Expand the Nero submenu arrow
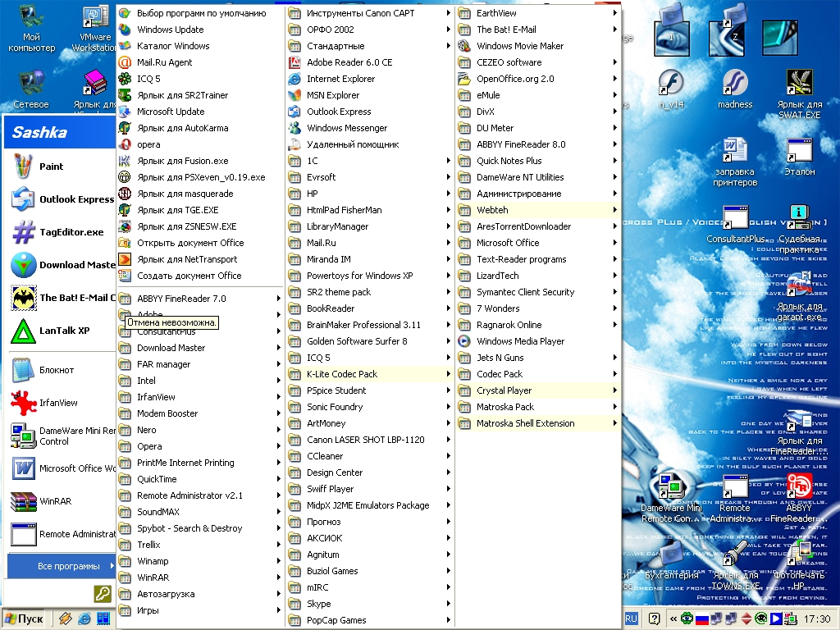 click(x=279, y=430)
